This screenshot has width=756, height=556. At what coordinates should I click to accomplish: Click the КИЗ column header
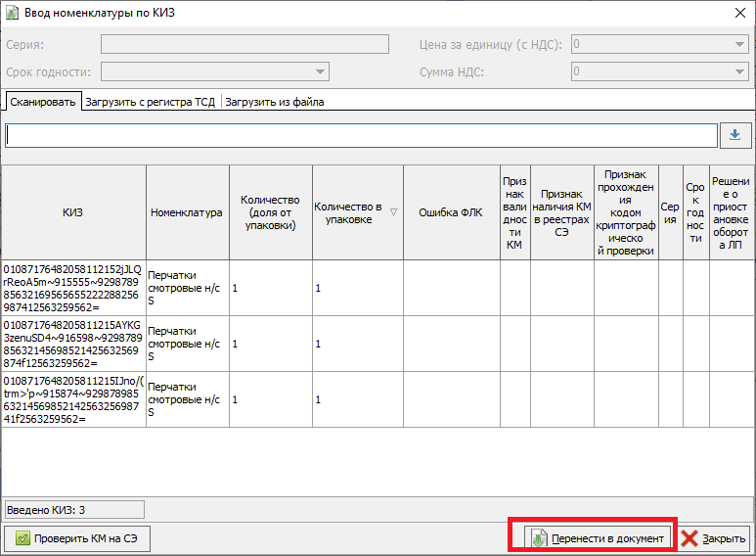click(73, 212)
